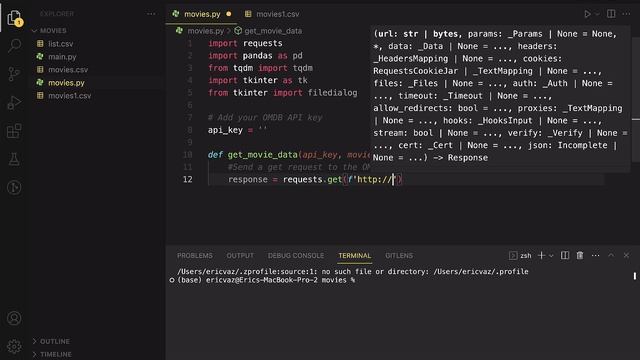Viewport: 640px width, 360px height.
Task: Place cursor on 'import requests' line
Action: [245, 43]
